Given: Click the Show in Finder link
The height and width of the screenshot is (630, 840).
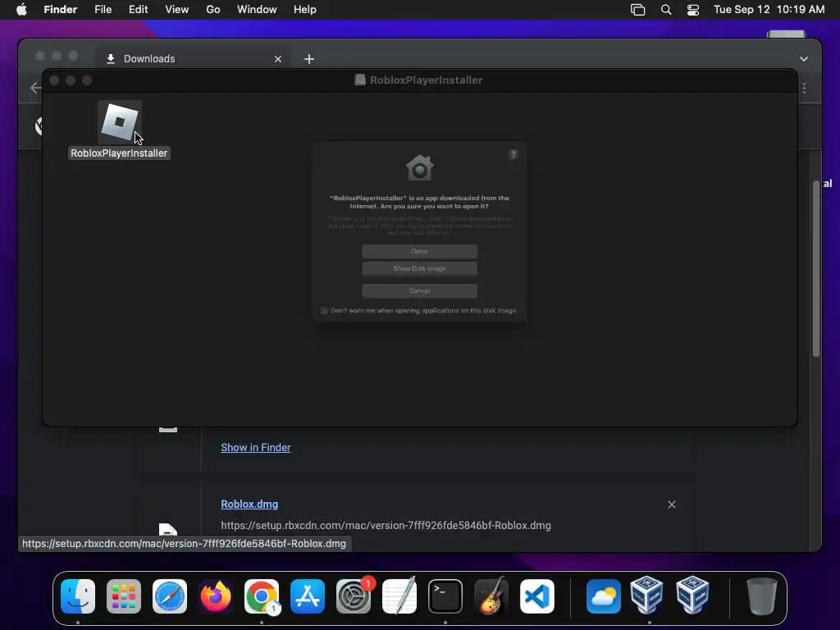Looking at the screenshot, I should (x=256, y=447).
